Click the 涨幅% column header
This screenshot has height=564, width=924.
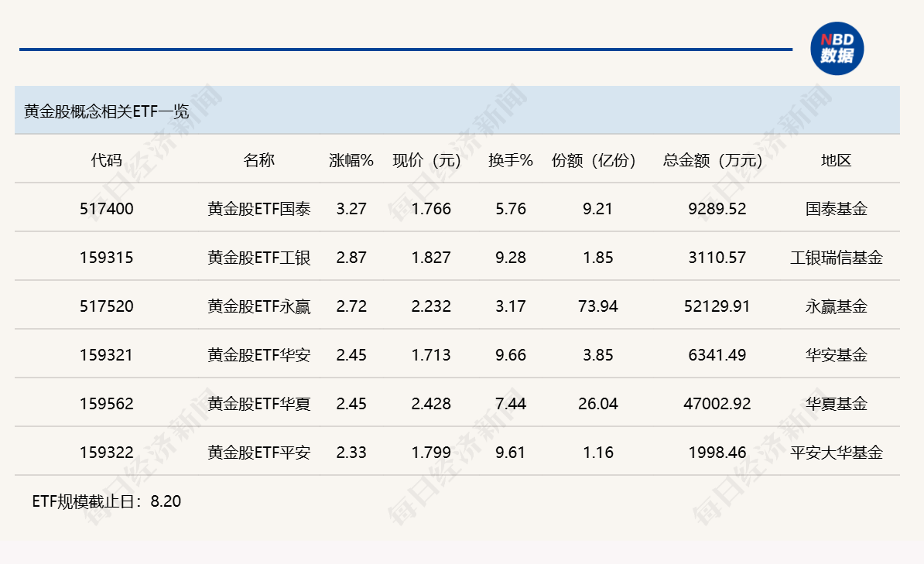(351, 159)
